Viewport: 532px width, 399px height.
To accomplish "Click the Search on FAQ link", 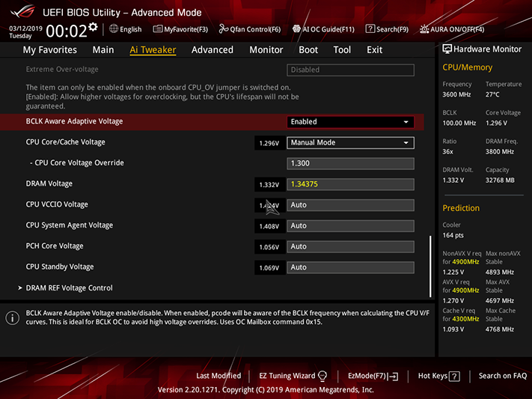I will [503, 376].
